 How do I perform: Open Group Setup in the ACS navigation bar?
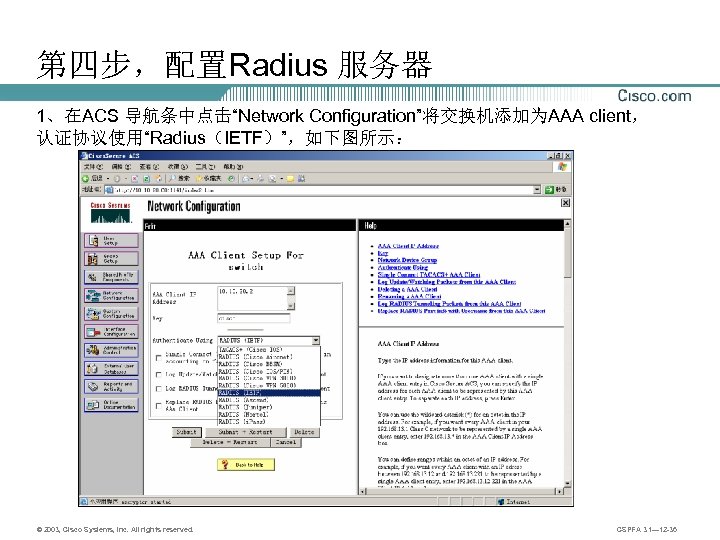[111, 259]
